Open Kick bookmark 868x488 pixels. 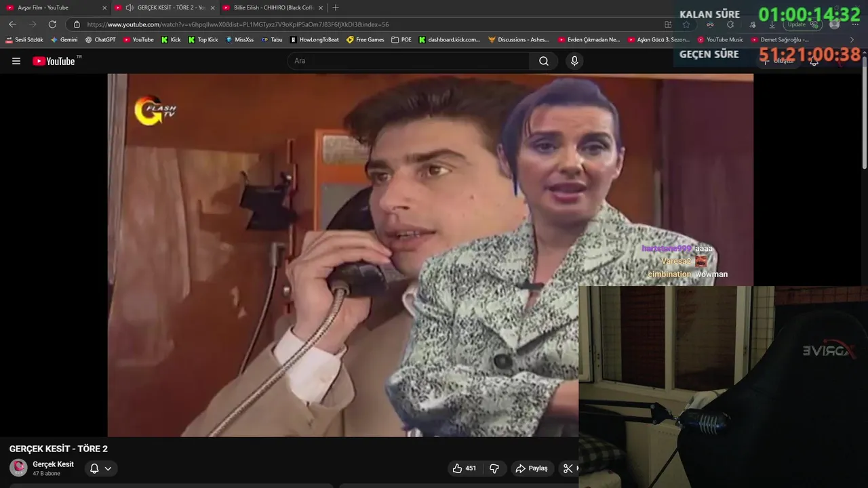click(x=170, y=40)
